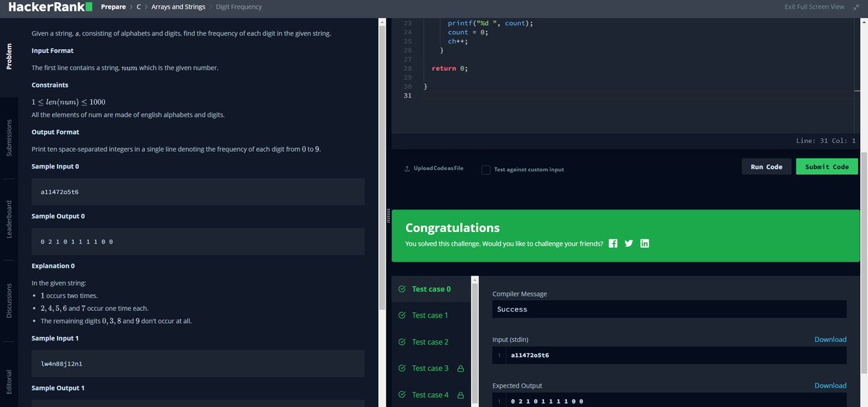The image size is (868, 407).
Task: Click the Run Code button
Action: tap(766, 167)
